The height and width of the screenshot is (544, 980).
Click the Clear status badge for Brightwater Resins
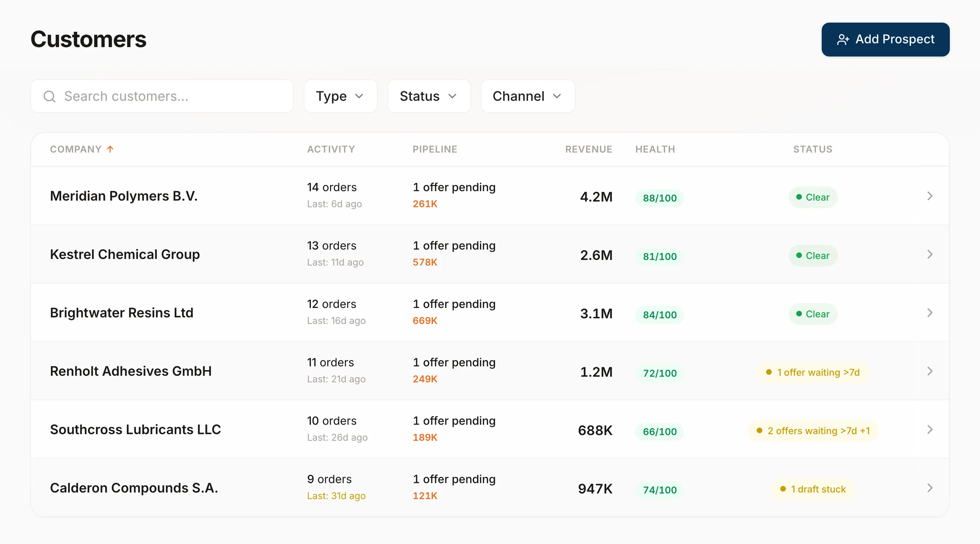pyautogui.click(x=813, y=314)
